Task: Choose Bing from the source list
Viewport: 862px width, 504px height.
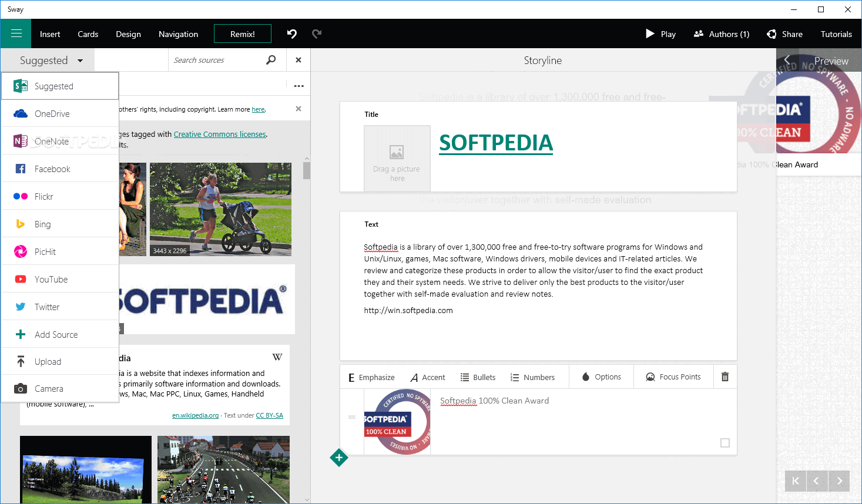Action: pos(60,224)
